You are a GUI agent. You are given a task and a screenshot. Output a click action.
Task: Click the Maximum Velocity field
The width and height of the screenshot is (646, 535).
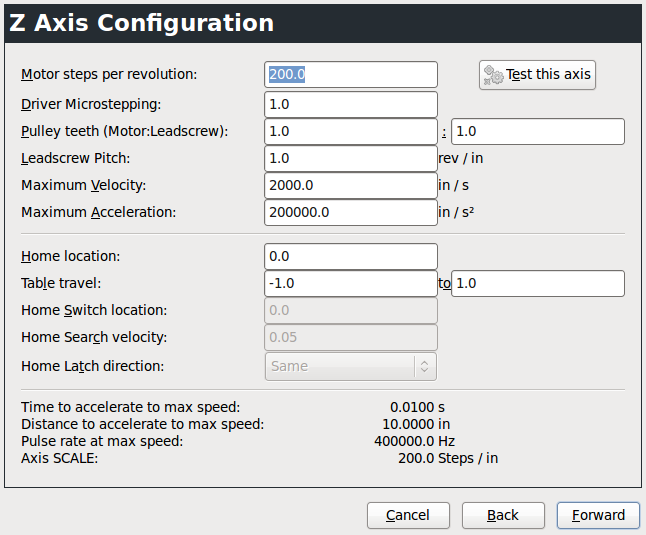pos(351,185)
